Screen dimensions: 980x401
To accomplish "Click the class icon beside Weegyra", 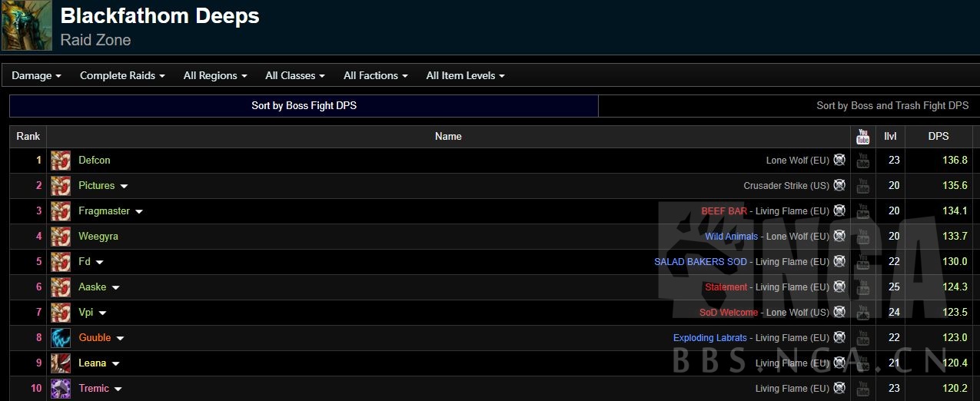I will [x=61, y=237].
